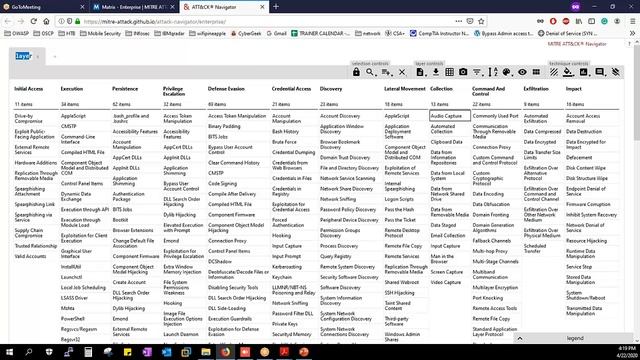The width and height of the screenshot is (640, 360).
Task: Select the Brute Force technique
Action: [x=284, y=142]
